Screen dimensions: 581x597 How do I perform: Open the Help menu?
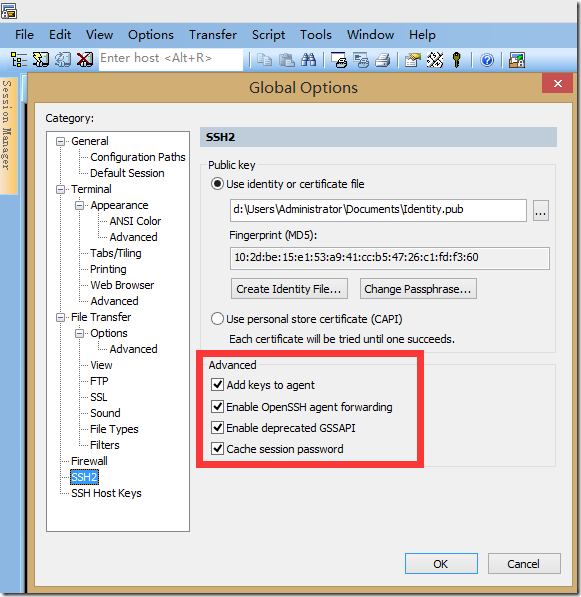(x=422, y=35)
